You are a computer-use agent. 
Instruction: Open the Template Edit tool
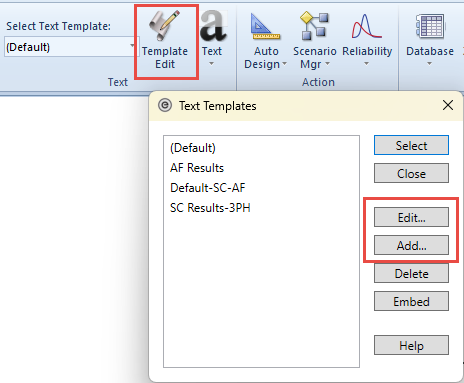[165, 40]
